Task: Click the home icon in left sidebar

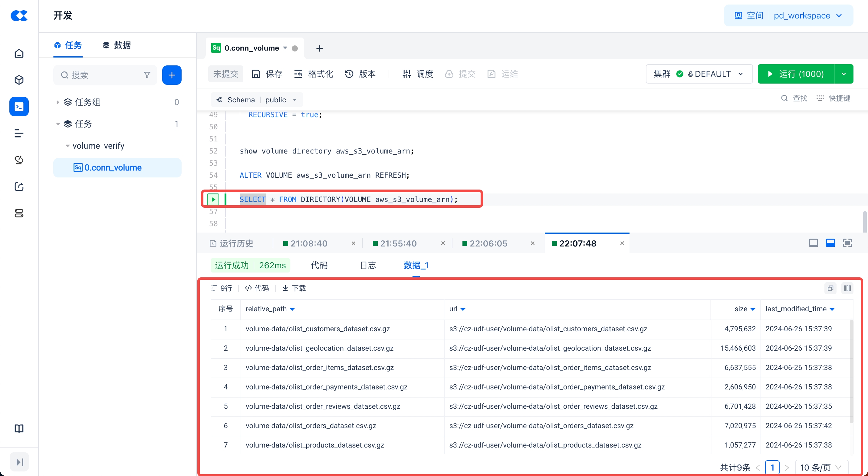Action: pyautogui.click(x=19, y=54)
